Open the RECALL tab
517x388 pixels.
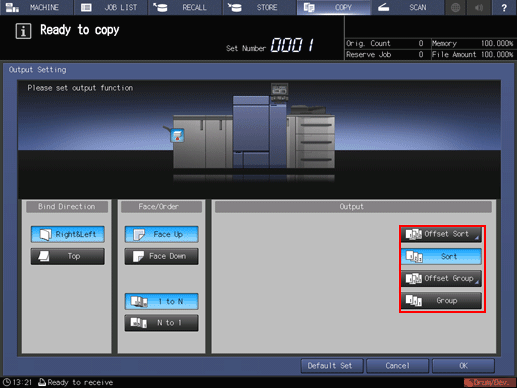point(185,7)
